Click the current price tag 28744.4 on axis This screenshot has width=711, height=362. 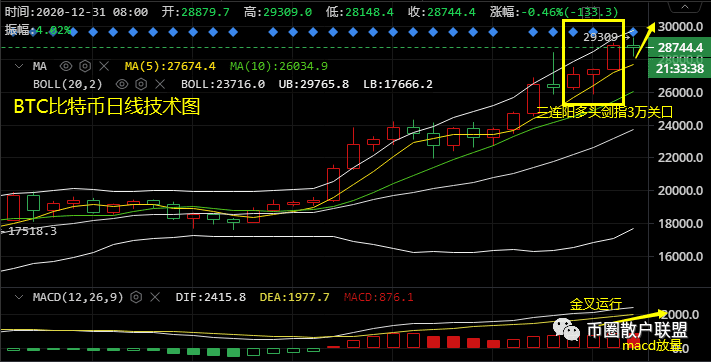680,48
